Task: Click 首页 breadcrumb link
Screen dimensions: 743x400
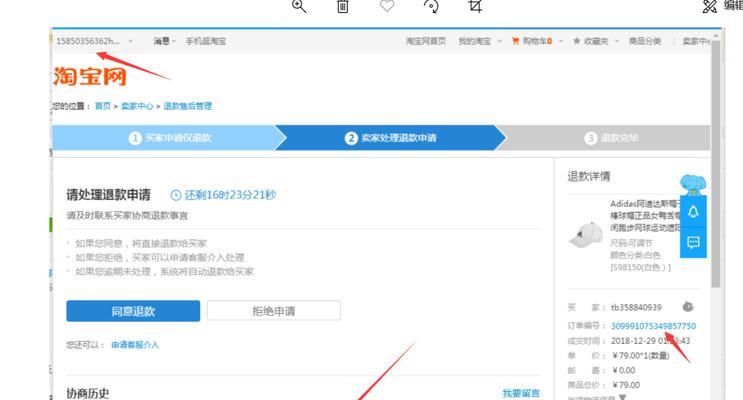Action: pyautogui.click(x=103, y=106)
